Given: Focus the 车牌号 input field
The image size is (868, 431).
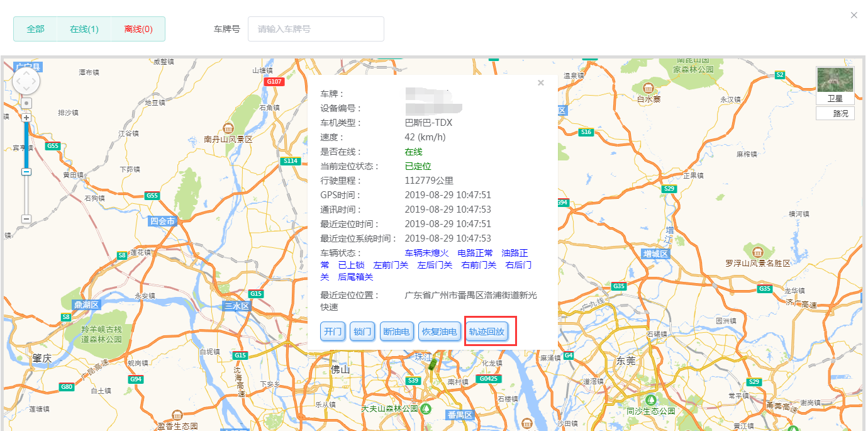Looking at the screenshot, I should coord(316,29).
